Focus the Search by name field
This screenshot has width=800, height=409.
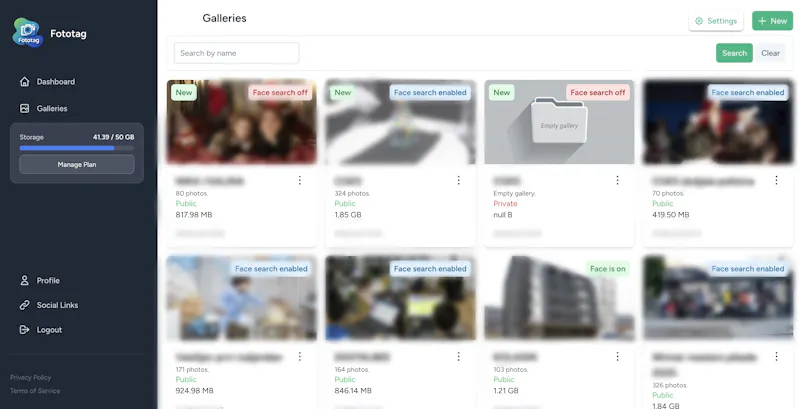tap(236, 53)
